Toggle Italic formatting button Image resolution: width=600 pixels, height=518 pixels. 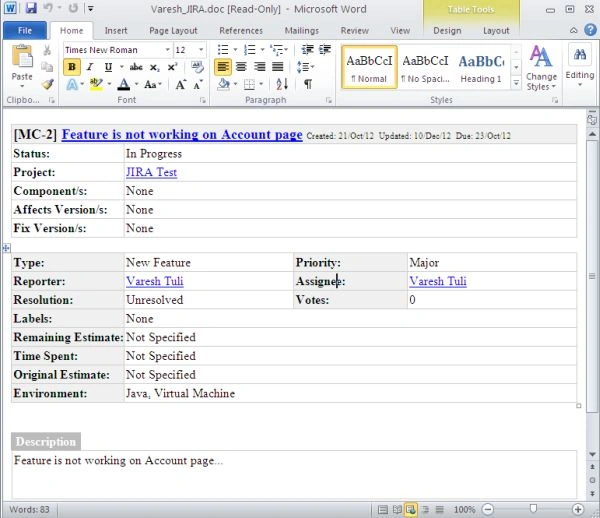90,67
